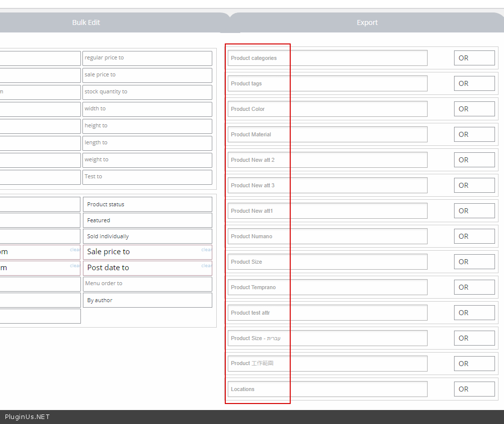Screen dimensions: 504x424
Task: Select the Featured dropdown
Action: click(x=147, y=220)
